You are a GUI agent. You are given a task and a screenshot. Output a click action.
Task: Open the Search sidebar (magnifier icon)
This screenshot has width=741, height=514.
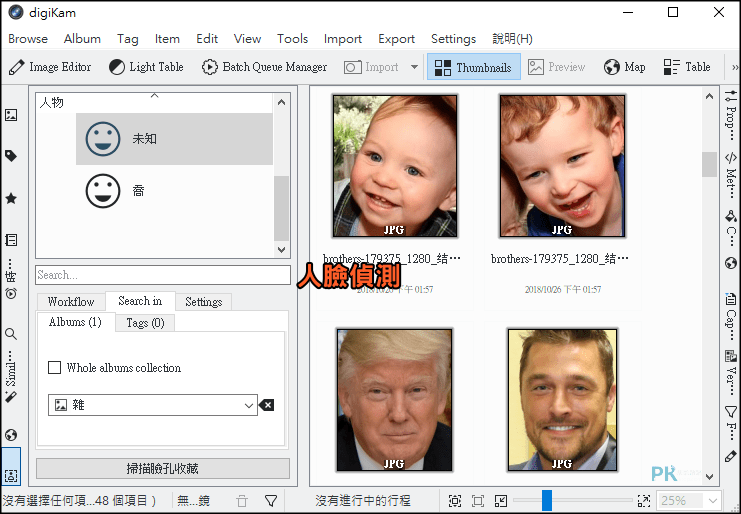pos(11,334)
